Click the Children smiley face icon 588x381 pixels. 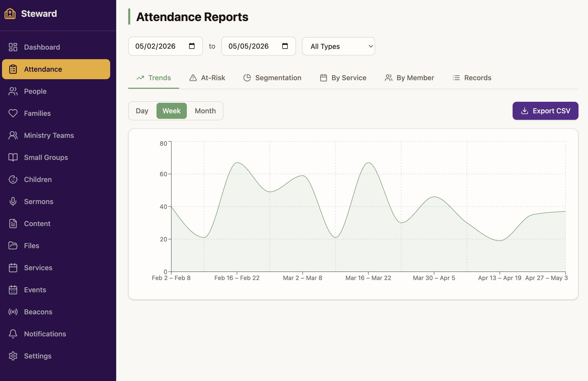(13, 179)
